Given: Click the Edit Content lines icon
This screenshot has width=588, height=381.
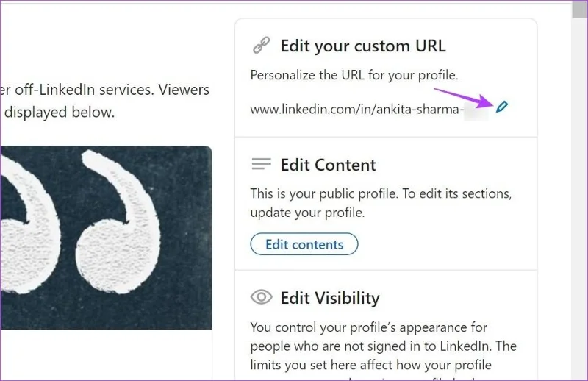Looking at the screenshot, I should pos(262,164).
